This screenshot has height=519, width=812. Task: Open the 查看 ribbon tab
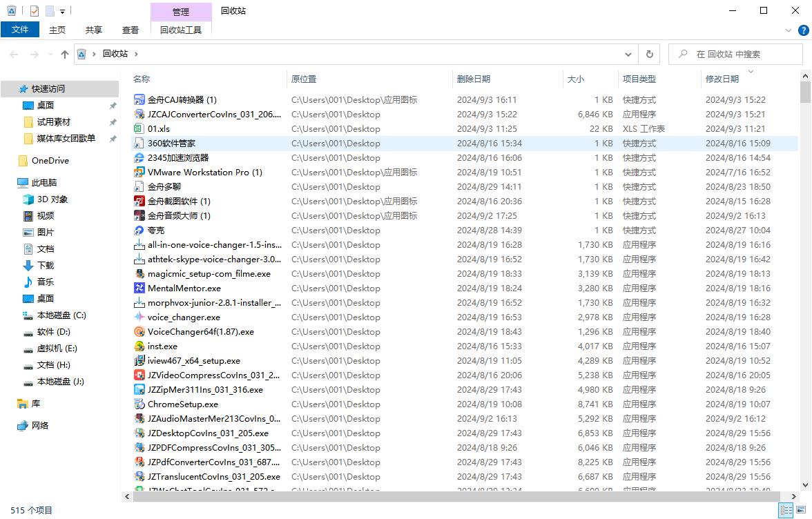coord(130,30)
